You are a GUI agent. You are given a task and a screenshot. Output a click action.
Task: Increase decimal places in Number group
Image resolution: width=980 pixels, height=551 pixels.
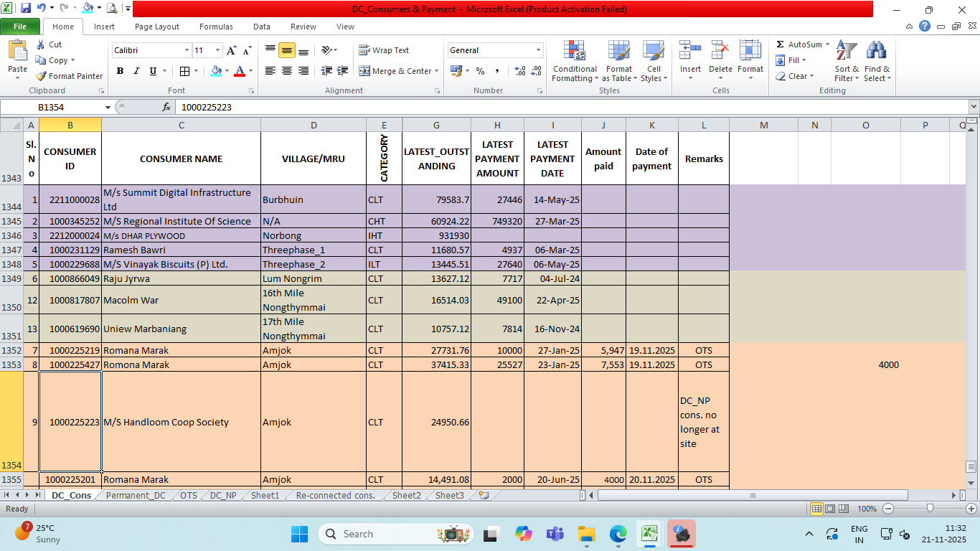[520, 71]
